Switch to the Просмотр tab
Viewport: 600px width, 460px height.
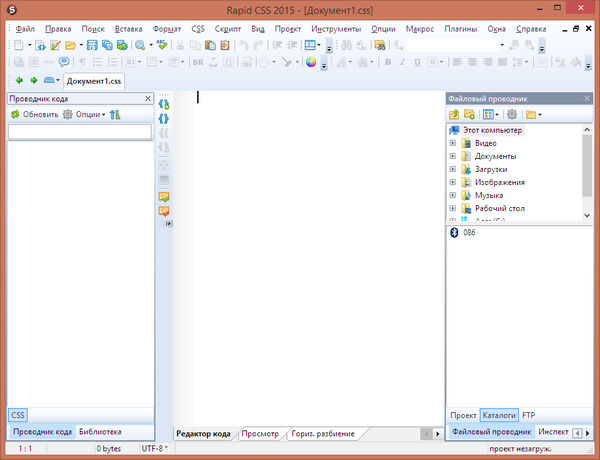point(261,434)
